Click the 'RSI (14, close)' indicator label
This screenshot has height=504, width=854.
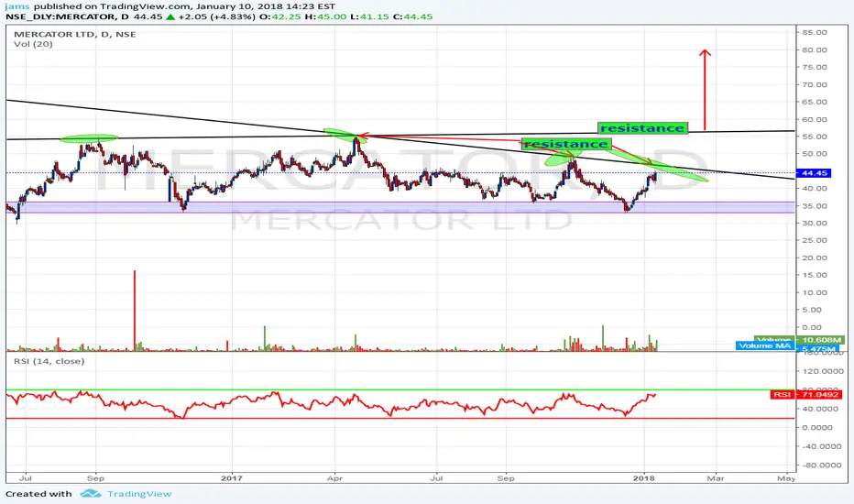(49, 361)
